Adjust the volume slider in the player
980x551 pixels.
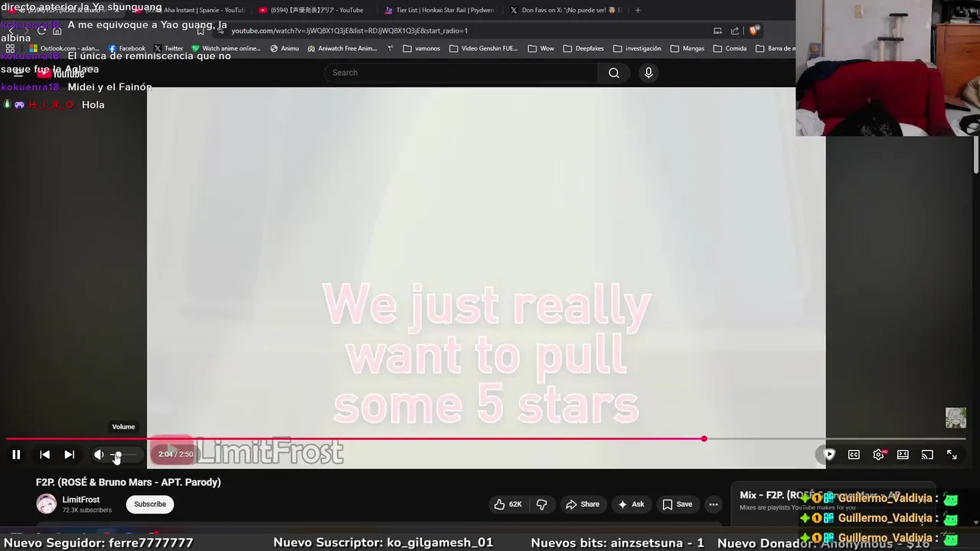tap(125, 455)
